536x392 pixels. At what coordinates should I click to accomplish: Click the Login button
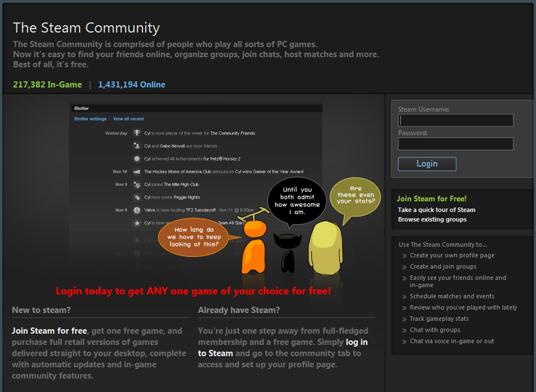tap(427, 164)
